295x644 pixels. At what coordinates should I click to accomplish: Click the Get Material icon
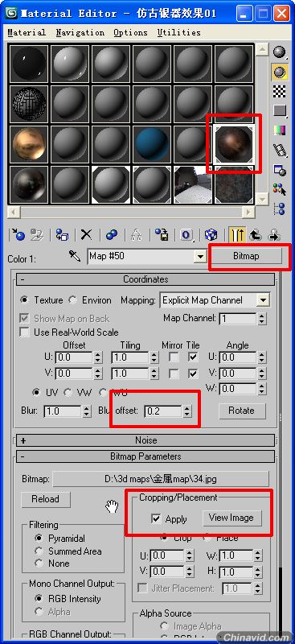pos(18,235)
